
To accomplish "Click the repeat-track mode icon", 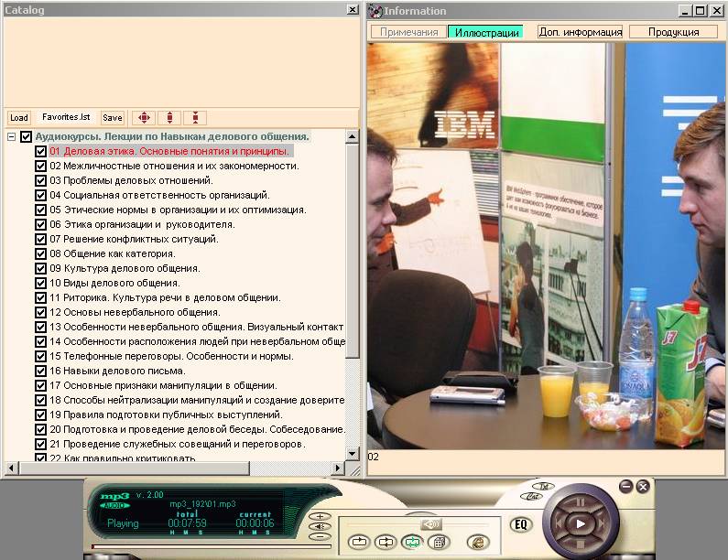I will [386, 542].
